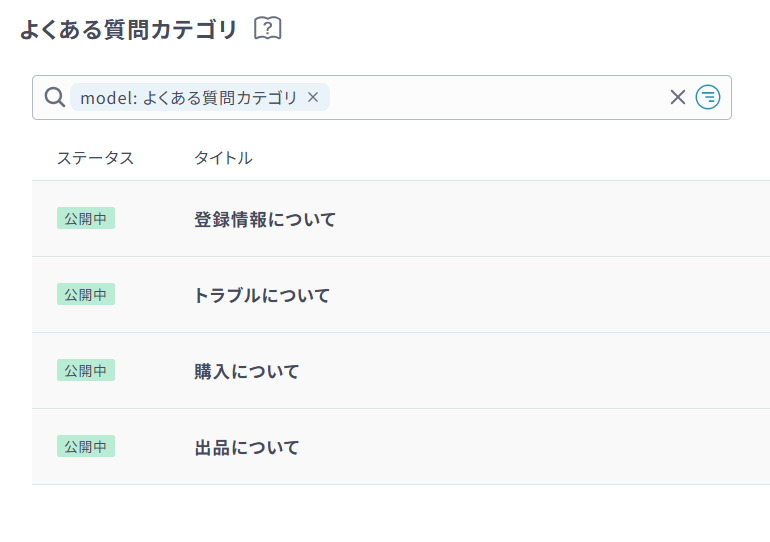770x542 pixels.
Task: Remove the model filter chip
Action: (x=313, y=97)
